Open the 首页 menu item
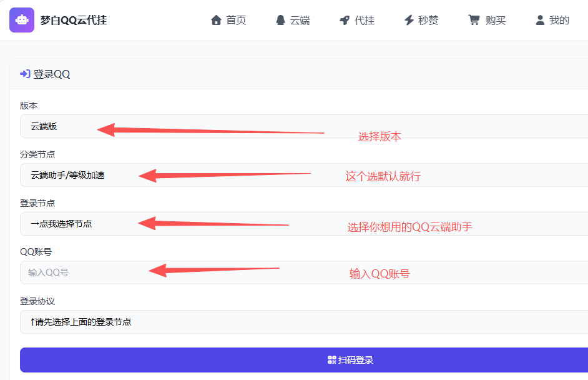This screenshot has width=588, height=380. pos(236,20)
